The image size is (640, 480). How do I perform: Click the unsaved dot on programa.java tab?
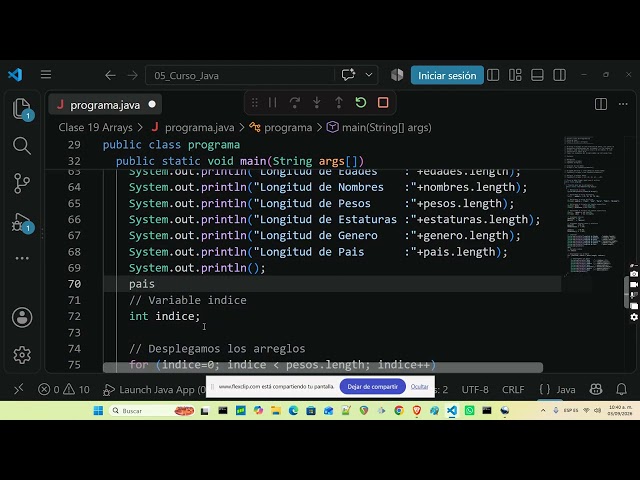[x=152, y=104]
